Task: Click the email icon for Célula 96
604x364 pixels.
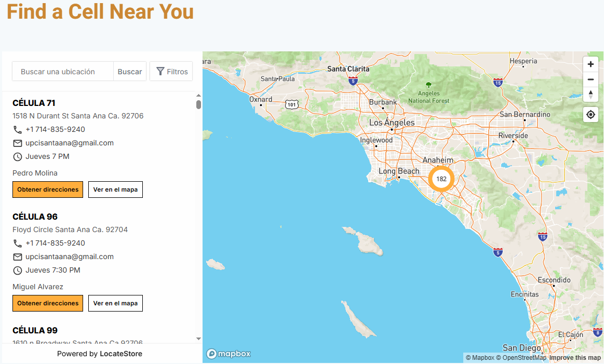Action: [x=18, y=257]
